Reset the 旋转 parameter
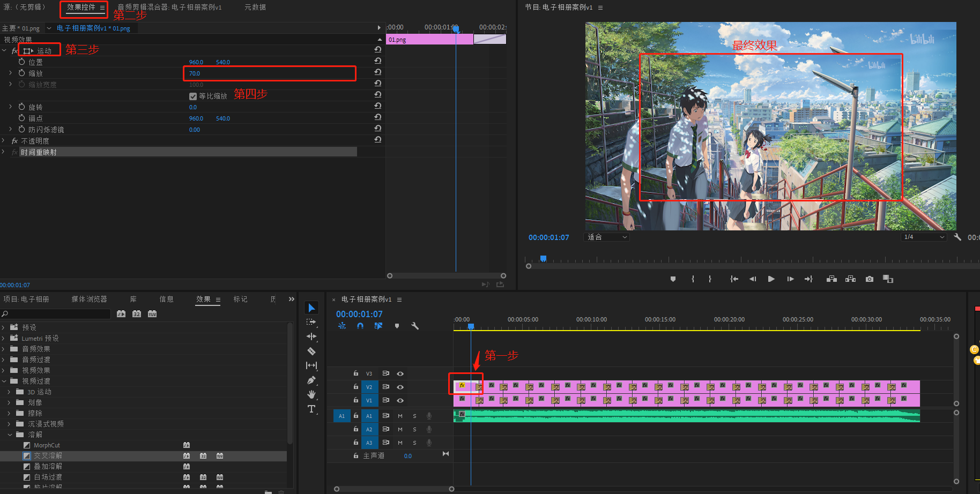The height and width of the screenshot is (494, 980). click(x=378, y=106)
